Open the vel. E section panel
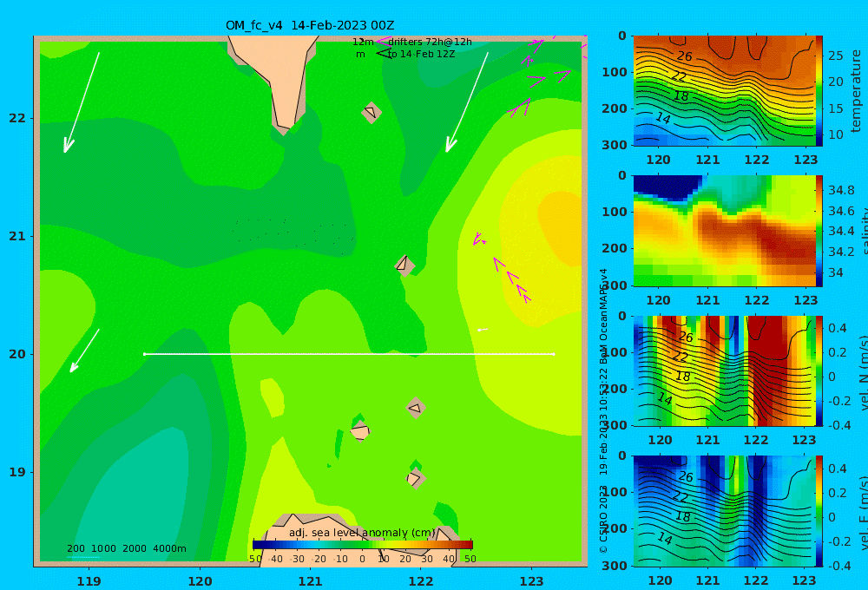The width and height of the screenshot is (868, 590). tap(724, 511)
